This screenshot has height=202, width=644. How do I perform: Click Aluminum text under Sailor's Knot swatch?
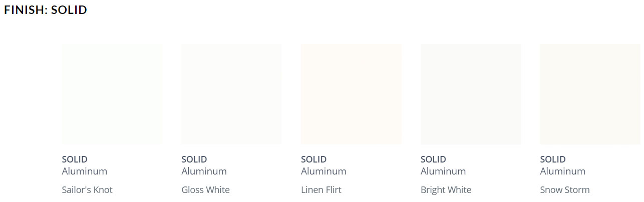click(x=85, y=171)
